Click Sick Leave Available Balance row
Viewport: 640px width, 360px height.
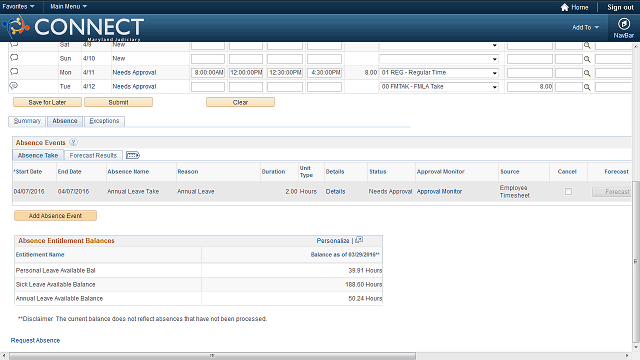198,284
